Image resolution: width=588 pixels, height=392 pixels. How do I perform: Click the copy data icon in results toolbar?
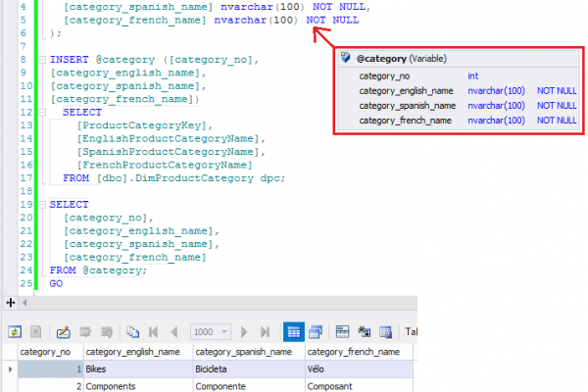pyautogui.click(x=132, y=332)
